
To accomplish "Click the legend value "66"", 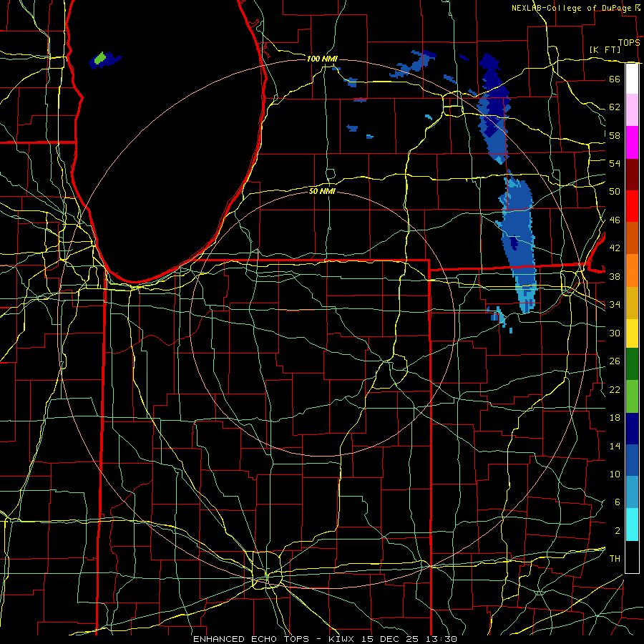I will [x=615, y=79].
